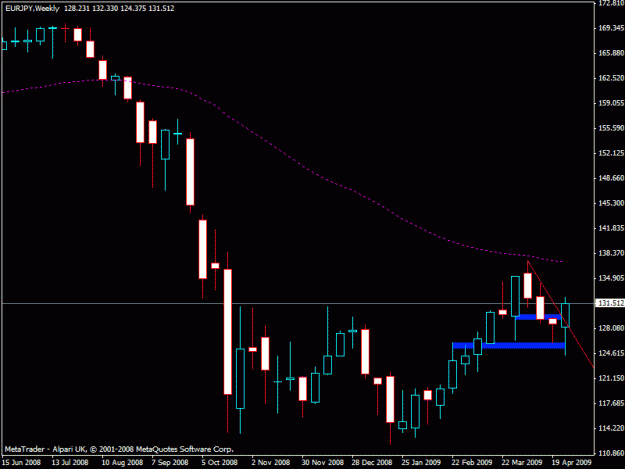Click the 169.345 price scale label
Screen dimensions: 625x469
(611, 28)
